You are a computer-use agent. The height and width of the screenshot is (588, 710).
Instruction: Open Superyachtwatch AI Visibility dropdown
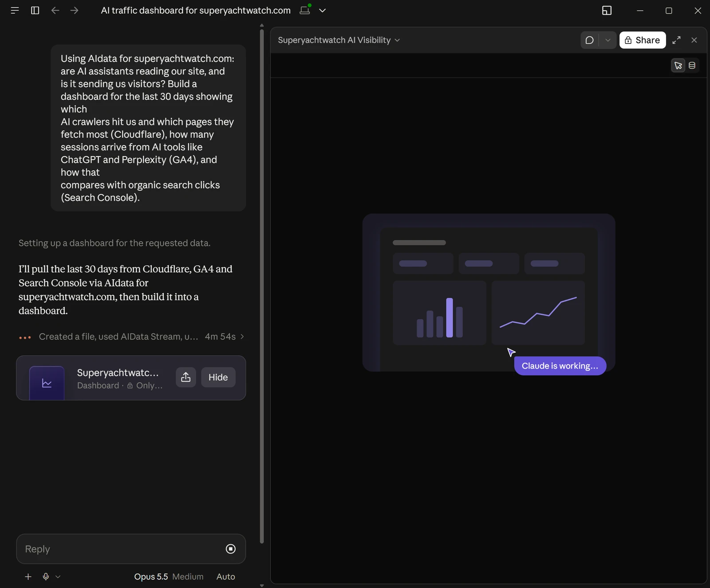pyautogui.click(x=339, y=40)
